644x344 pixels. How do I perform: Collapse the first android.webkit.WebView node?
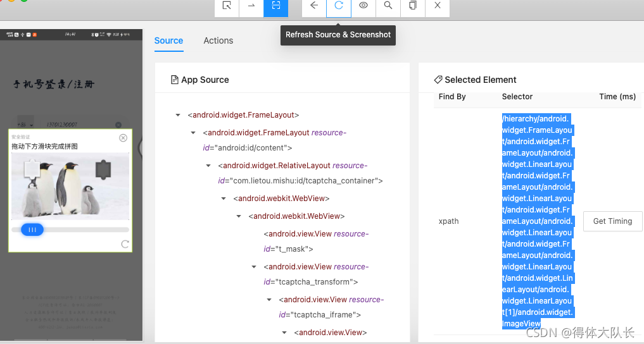[x=224, y=199]
